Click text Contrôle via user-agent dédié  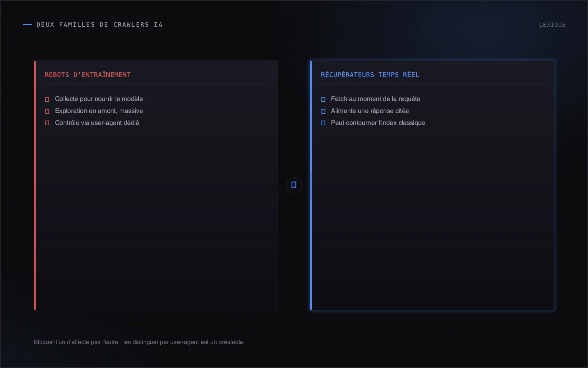point(97,123)
